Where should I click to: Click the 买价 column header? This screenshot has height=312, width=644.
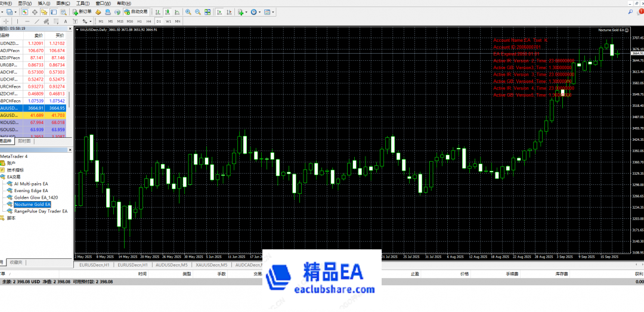click(x=60, y=35)
